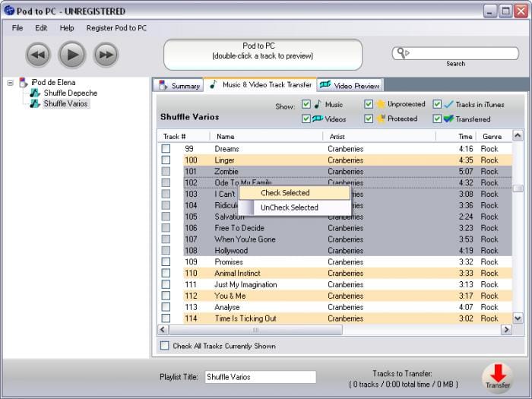
Task: Switch to the Video Preview tab
Action: pos(350,86)
